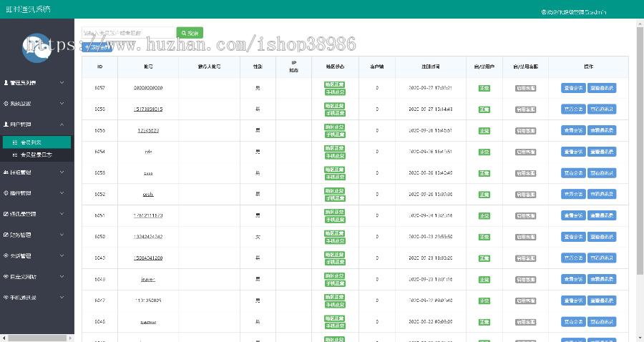
Task: Expand the 通讯录管理 chevron
Action: tap(62, 214)
